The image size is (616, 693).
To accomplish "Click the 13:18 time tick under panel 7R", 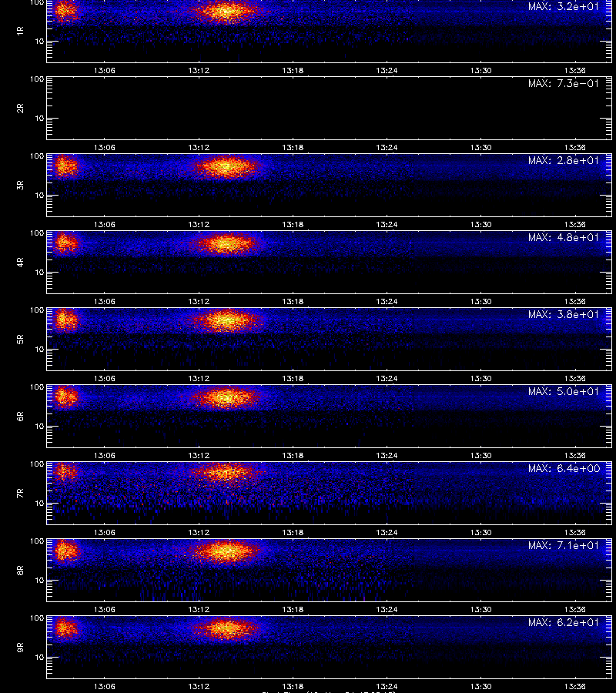I will click(x=293, y=532).
